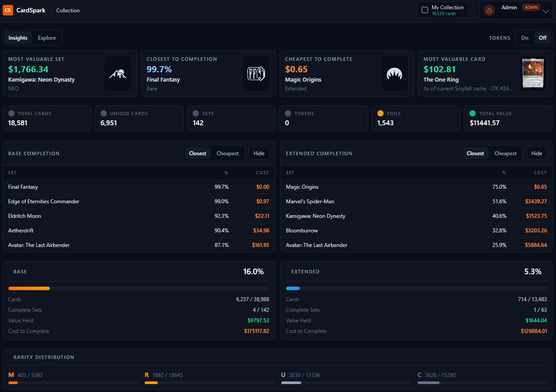Open Collection in the top navigation
Screen dimensions: 556x392
pos(68,11)
